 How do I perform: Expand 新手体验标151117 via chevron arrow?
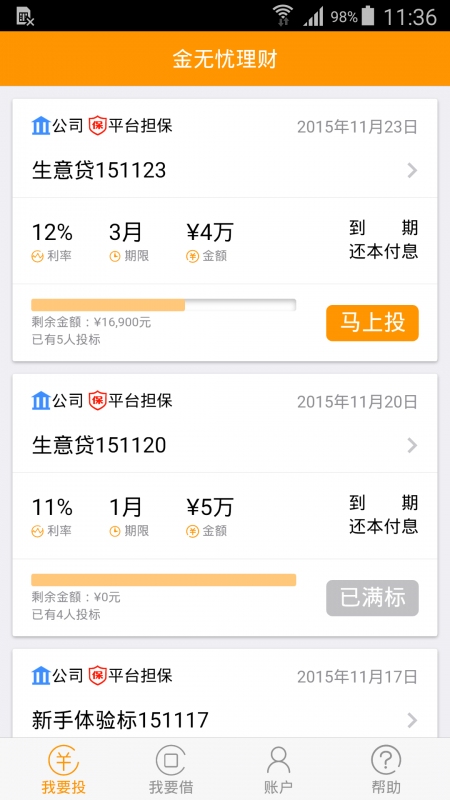[413, 720]
